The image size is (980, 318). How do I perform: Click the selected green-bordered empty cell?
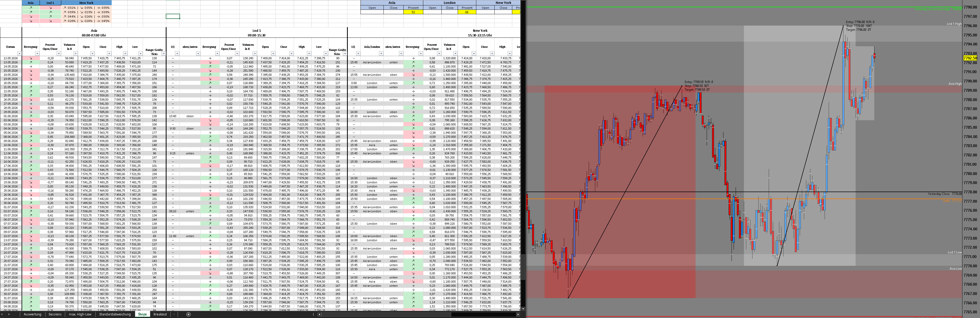pos(173,16)
